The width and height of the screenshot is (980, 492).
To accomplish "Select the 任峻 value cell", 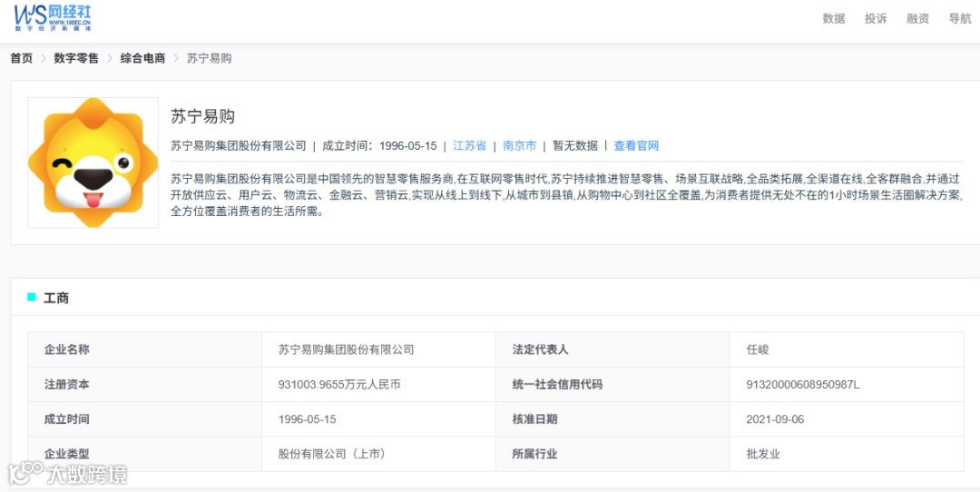I will [x=847, y=349].
